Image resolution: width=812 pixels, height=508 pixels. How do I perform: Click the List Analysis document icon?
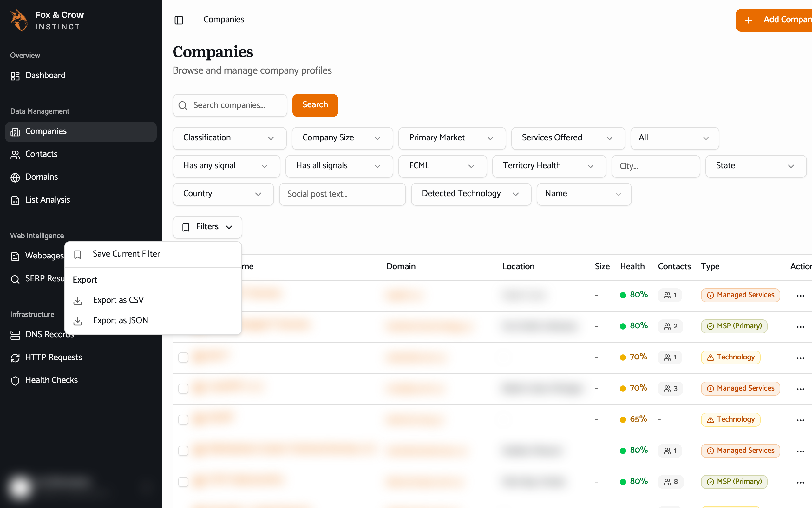[15, 200]
